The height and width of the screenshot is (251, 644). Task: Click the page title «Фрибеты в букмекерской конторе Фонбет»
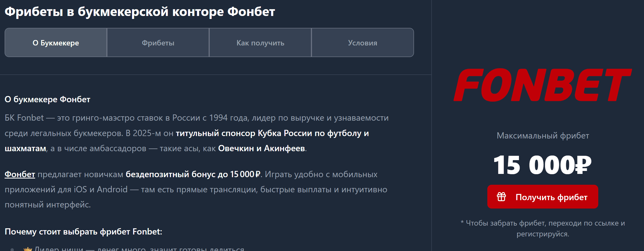140,12
